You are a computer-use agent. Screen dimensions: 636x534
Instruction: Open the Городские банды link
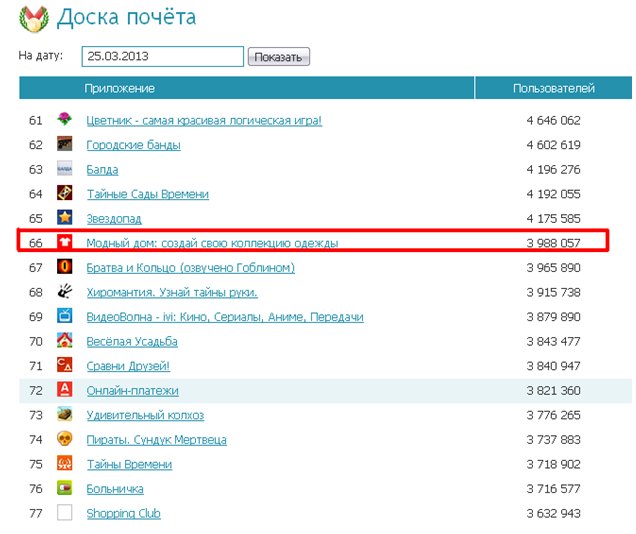pyautogui.click(x=133, y=145)
